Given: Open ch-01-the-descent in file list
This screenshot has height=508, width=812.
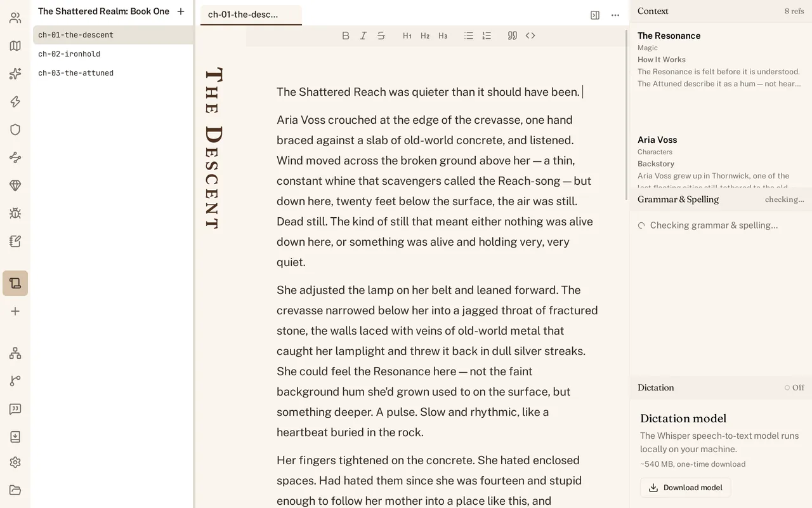Looking at the screenshot, I should coord(113,35).
